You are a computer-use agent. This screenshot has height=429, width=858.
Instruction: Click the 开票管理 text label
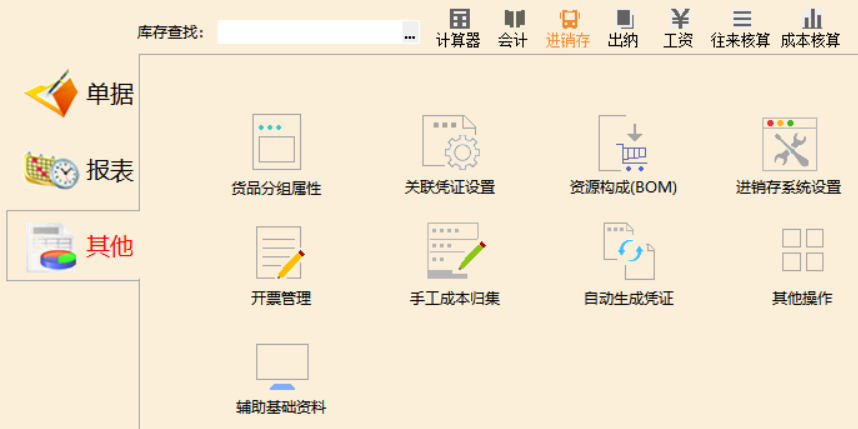coord(281,298)
